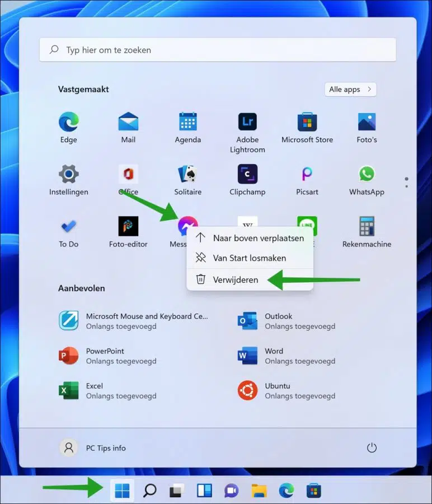Select Naar boven verplaatsen menu entry
Screen dimensions: 432x504
pos(250,238)
